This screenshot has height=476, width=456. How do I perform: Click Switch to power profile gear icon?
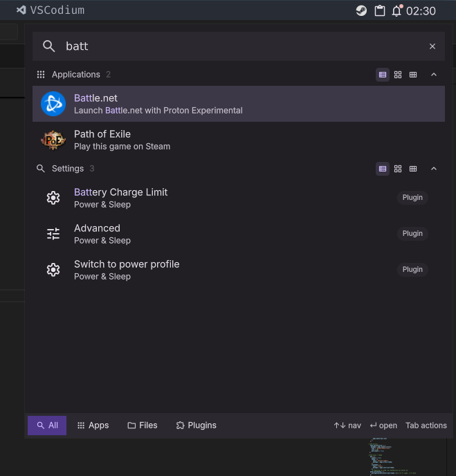coord(53,270)
